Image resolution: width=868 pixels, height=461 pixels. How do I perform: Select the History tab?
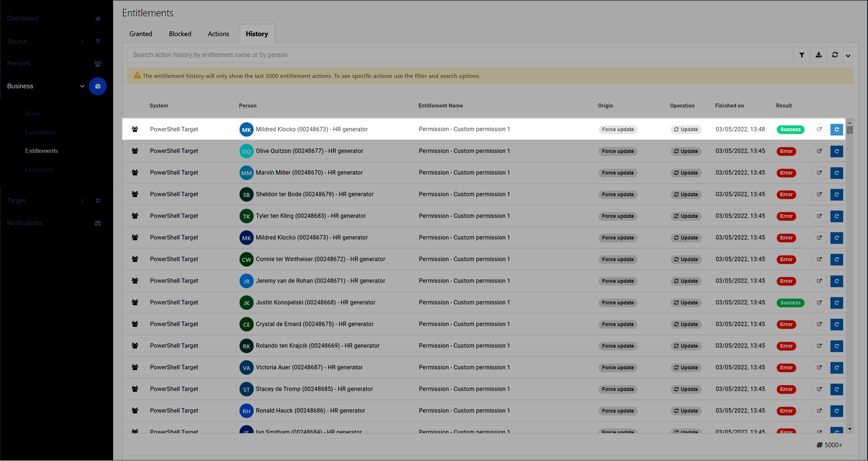click(x=257, y=34)
